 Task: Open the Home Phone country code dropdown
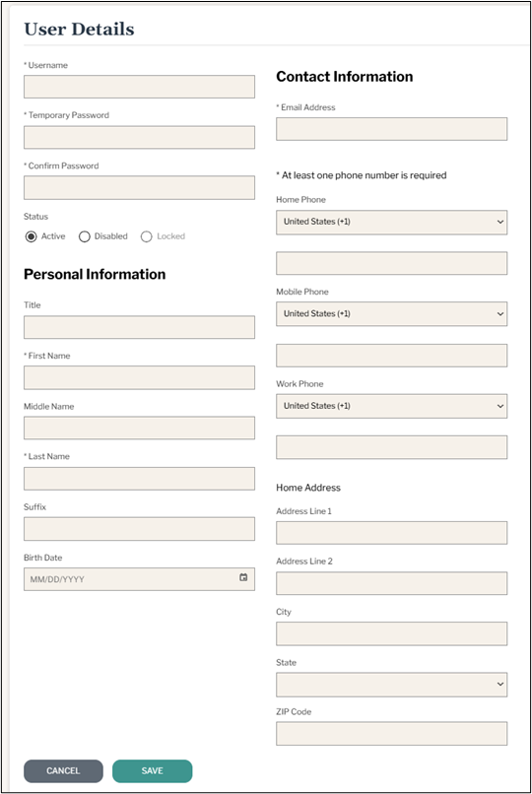point(391,223)
